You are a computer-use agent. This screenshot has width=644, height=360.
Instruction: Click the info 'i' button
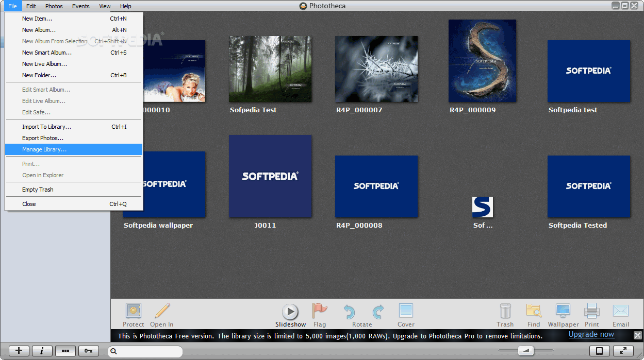[x=42, y=351]
